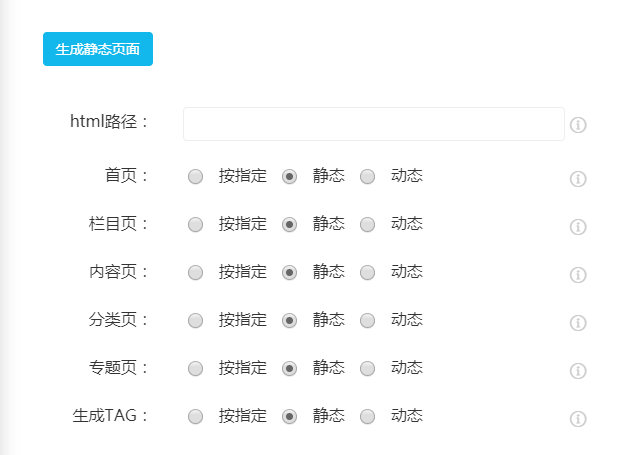Select 动态 radio for 首页
This screenshot has height=455, width=643.
[368, 176]
